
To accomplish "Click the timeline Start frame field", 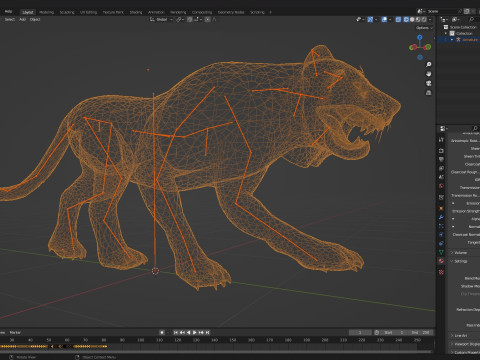I will [x=394, y=332].
